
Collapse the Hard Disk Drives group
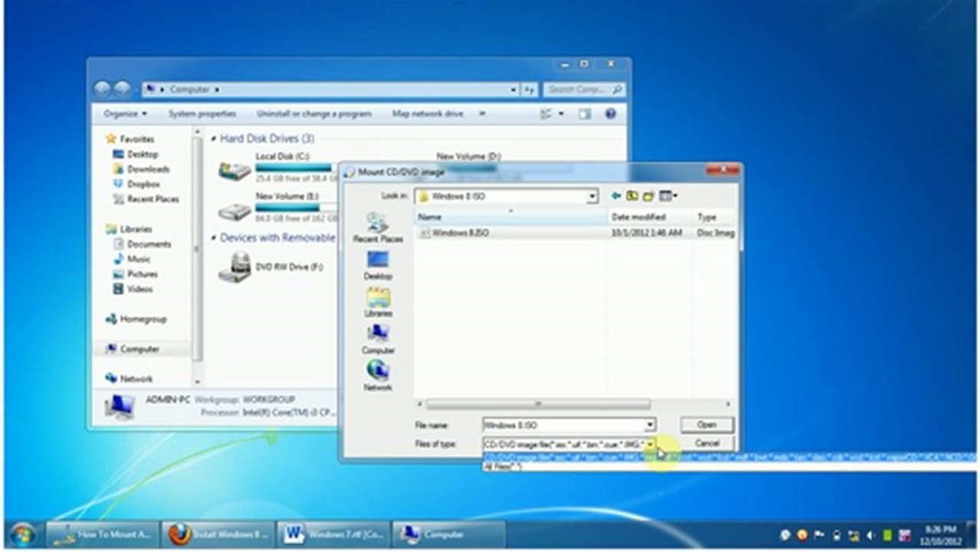tap(214, 140)
